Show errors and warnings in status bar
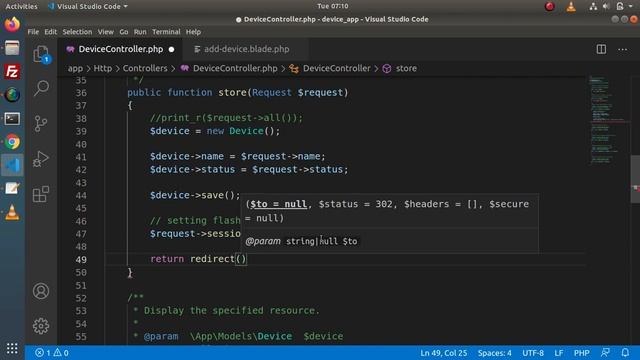 [52, 353]
